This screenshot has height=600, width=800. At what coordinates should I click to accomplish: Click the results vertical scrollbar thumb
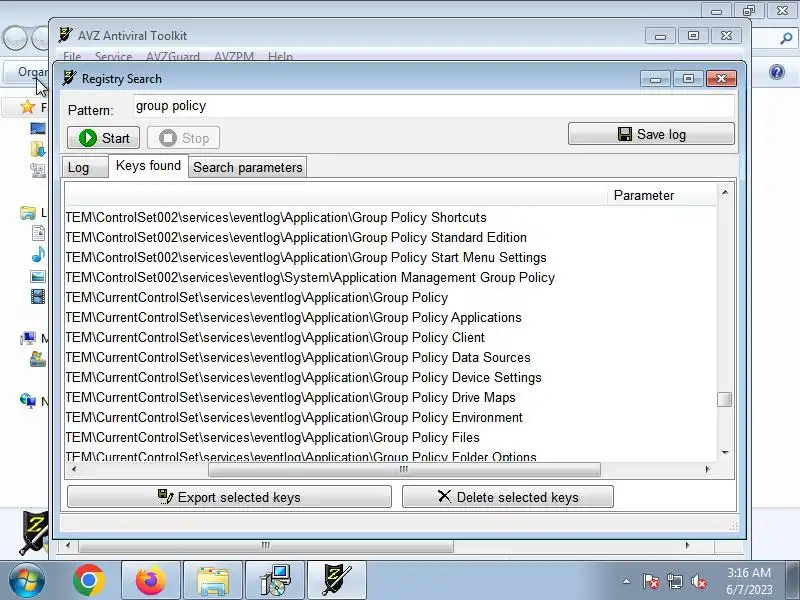[x=724, y=399]
